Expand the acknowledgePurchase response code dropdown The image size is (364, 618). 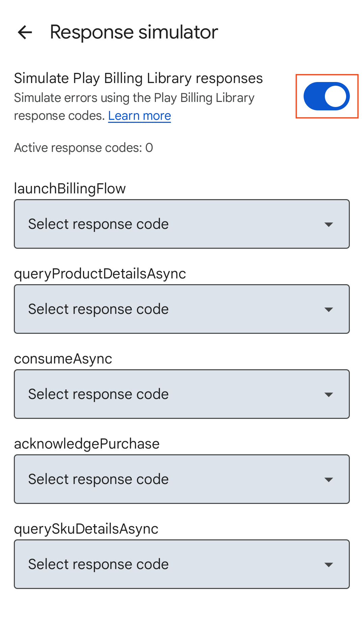coord(182,479)
